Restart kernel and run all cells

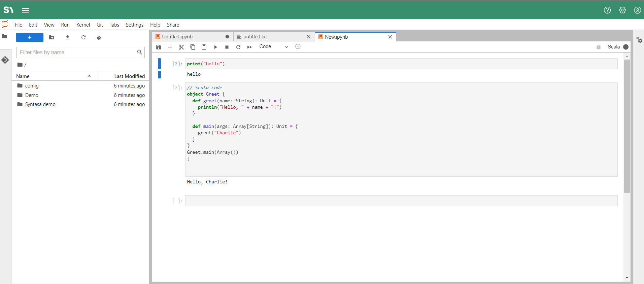[249, 47]
